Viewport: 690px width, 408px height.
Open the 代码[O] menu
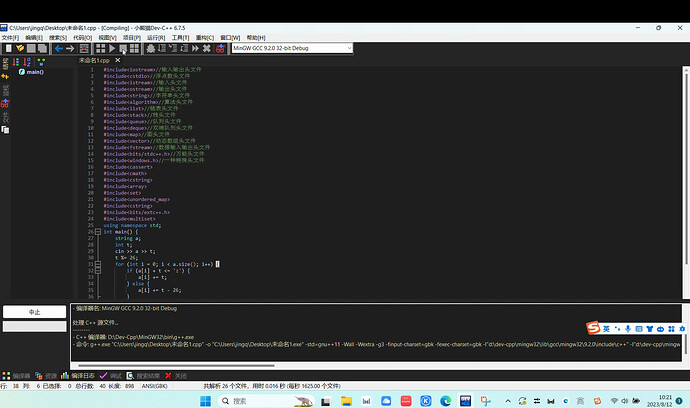82,38
